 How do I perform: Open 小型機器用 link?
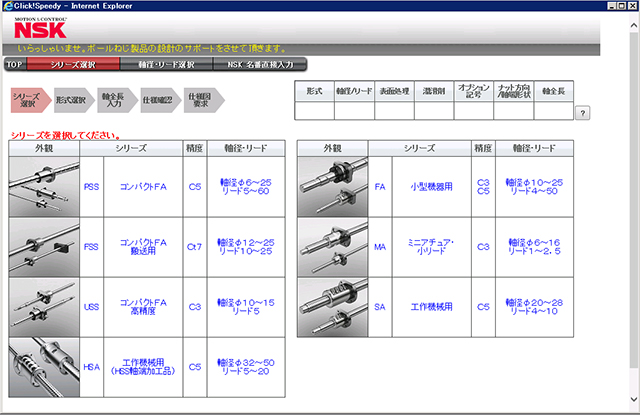click(x=431, y=187)
